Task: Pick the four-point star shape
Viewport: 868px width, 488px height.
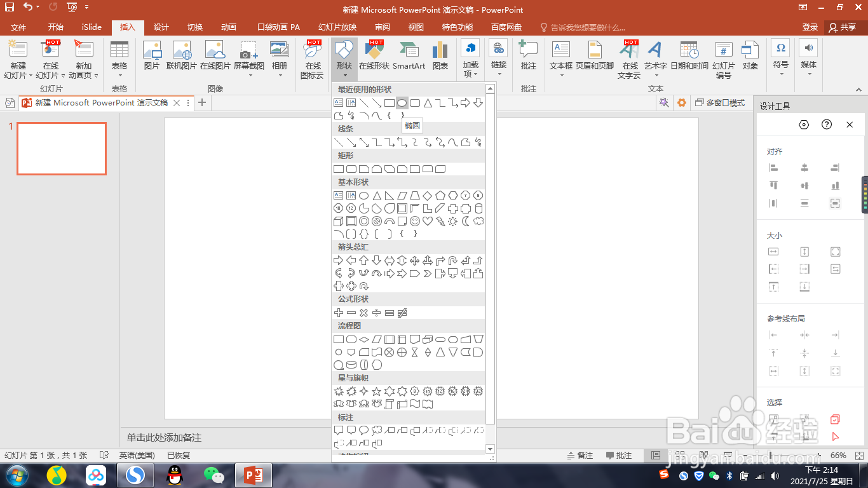Action: pos(364,391)
